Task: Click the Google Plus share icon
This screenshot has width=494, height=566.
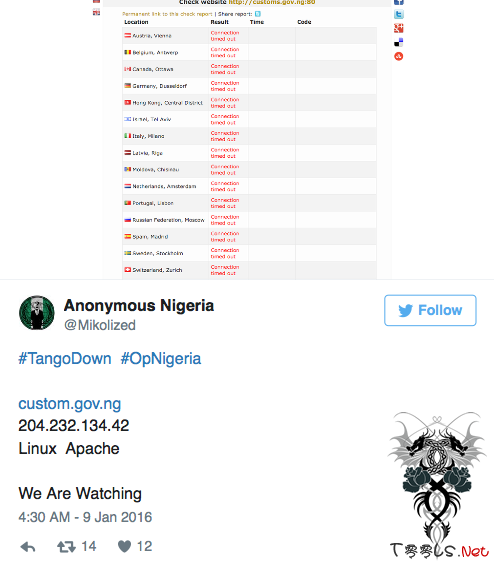Action: 399,28
